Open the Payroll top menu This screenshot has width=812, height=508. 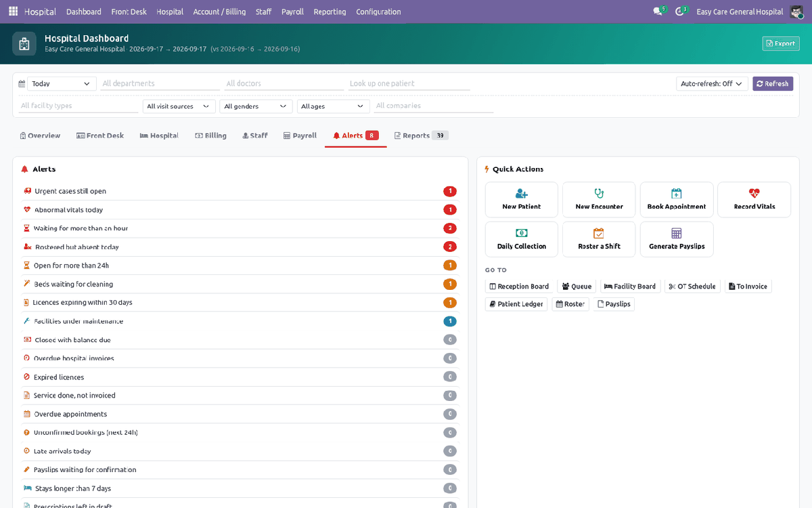[292, 12]
